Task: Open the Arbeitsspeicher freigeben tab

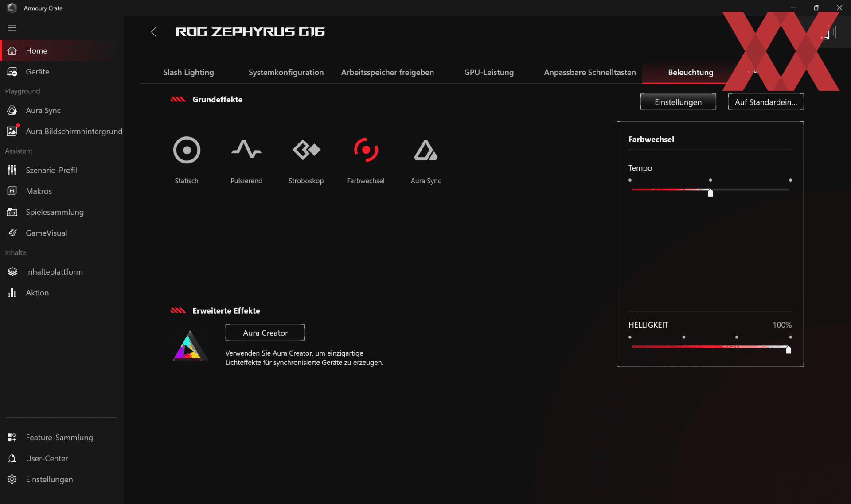Action: (387, 72)
